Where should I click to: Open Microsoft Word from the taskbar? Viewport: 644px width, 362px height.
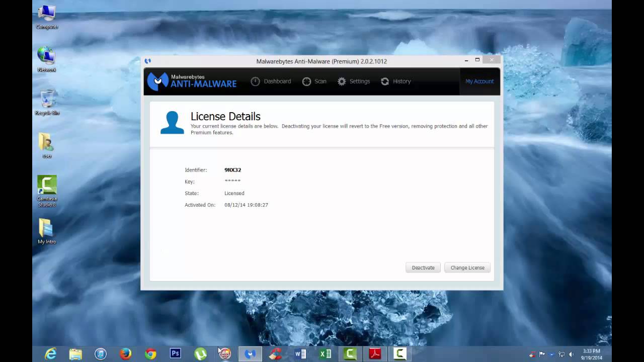click(300, 354)
